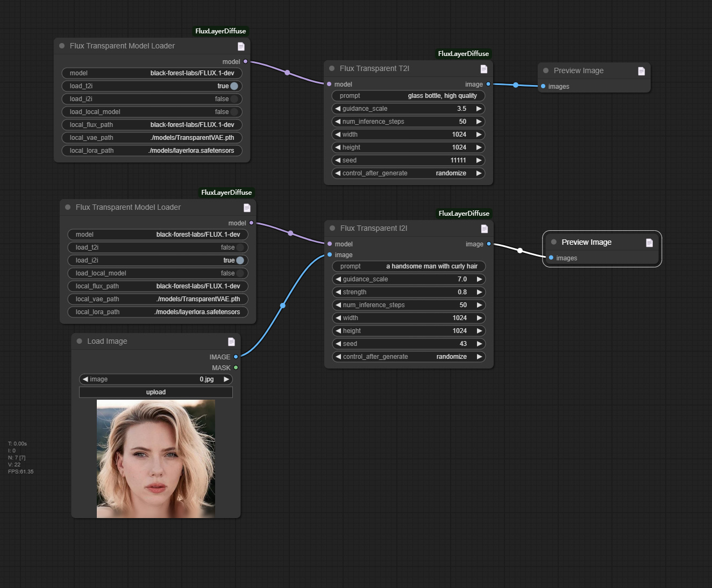Viewport: 712px width, 588px height.
Task: Open the note icon on the Load Image node
Action: pyautogui.click(x=231, y=341)
